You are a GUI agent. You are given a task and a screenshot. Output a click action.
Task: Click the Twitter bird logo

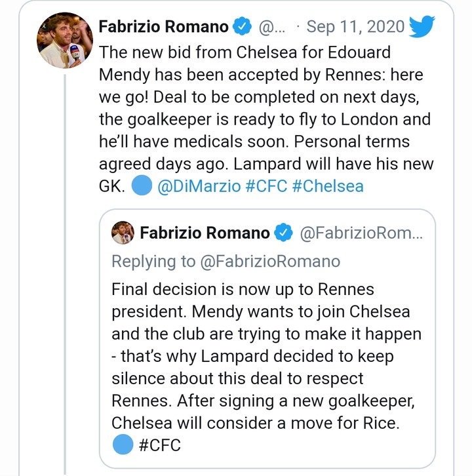421,27
